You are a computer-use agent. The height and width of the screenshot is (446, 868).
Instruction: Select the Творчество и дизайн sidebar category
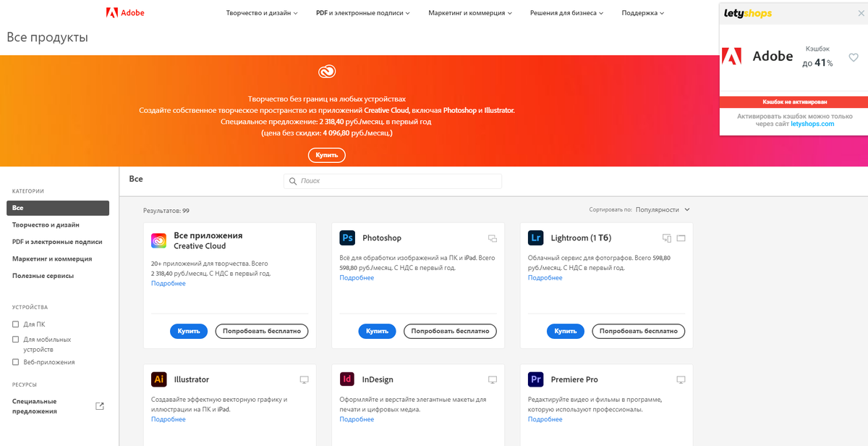point(46,224)
